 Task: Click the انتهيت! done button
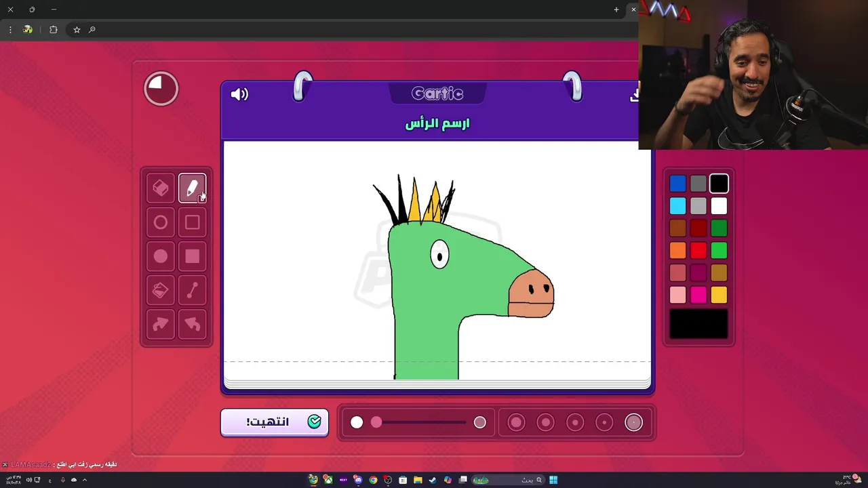(x=275, y=422)
